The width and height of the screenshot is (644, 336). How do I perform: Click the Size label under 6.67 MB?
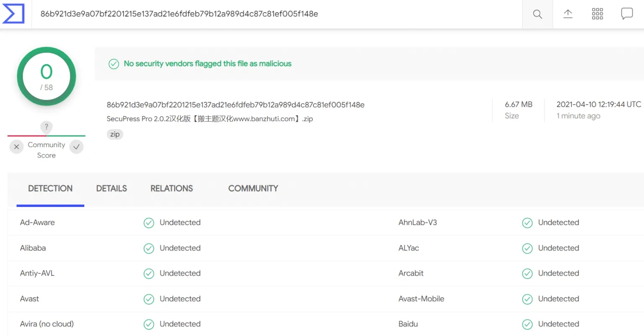[512, 116]
